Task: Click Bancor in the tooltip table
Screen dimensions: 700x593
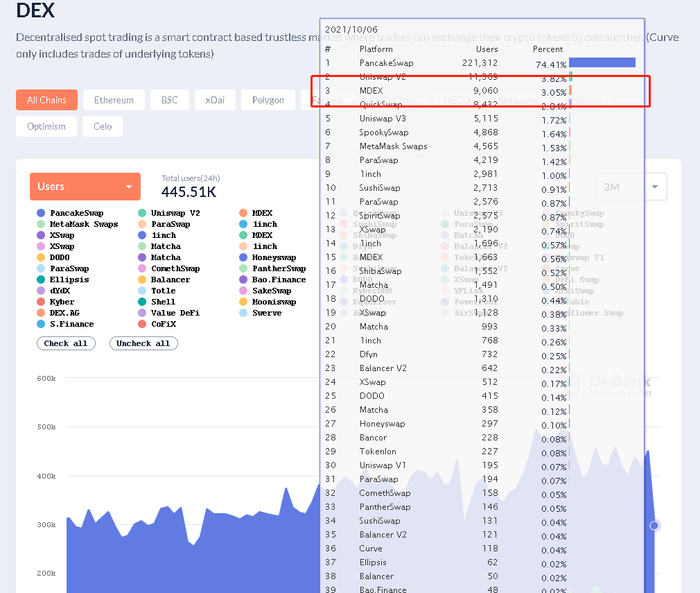Action: 373,438
